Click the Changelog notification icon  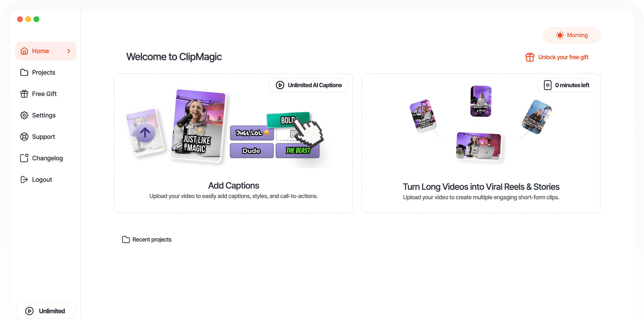point(24,158)
